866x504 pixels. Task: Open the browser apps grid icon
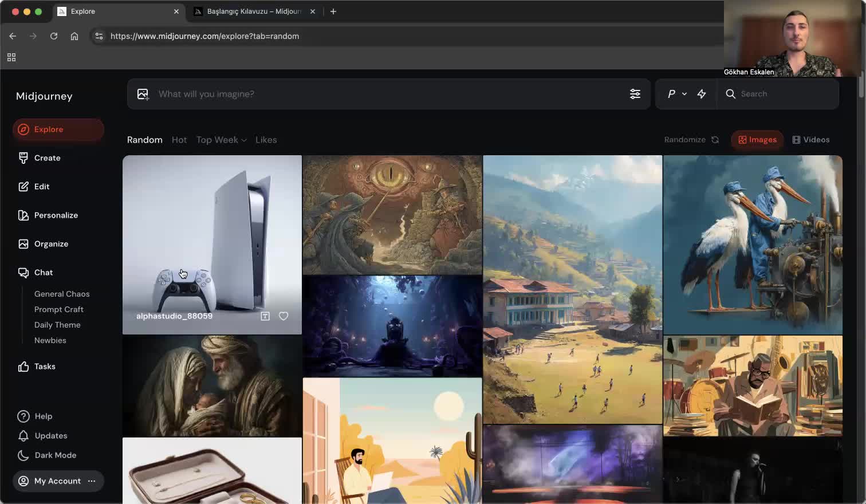tap(11, 57)
